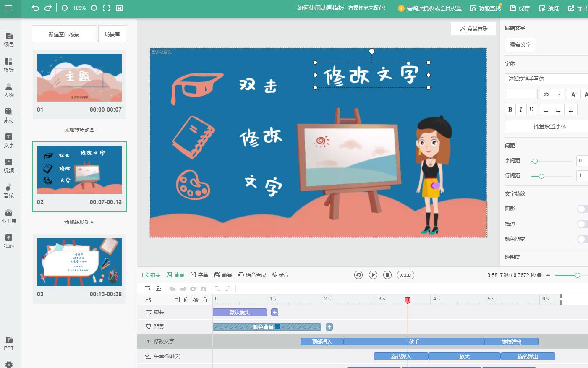Screen dimensions: 588x368
Task: Select the 1:1 zoom icon in toolbar
Action: point(119,8)
